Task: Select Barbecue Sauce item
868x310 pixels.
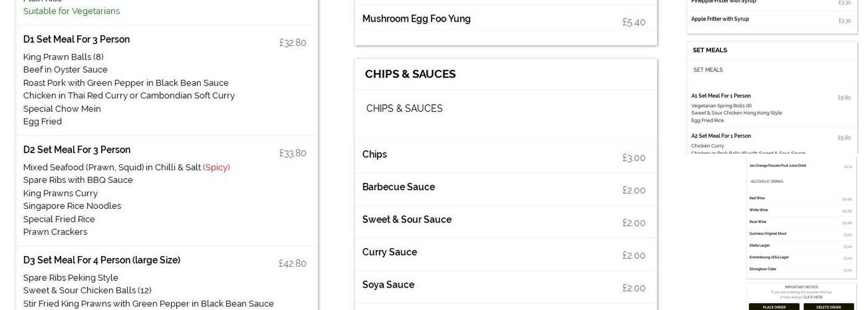Action: pos(399,187)
